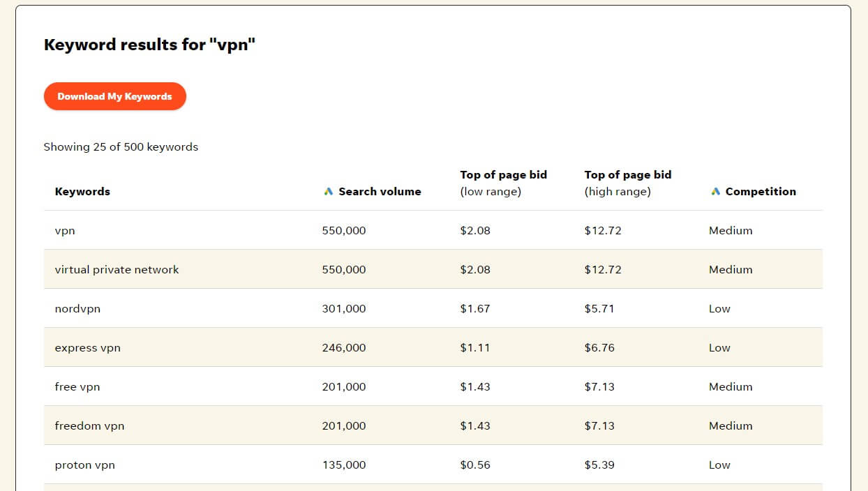
Task: Click the Medium competition value for vpn row
Action: pos(731,231)
